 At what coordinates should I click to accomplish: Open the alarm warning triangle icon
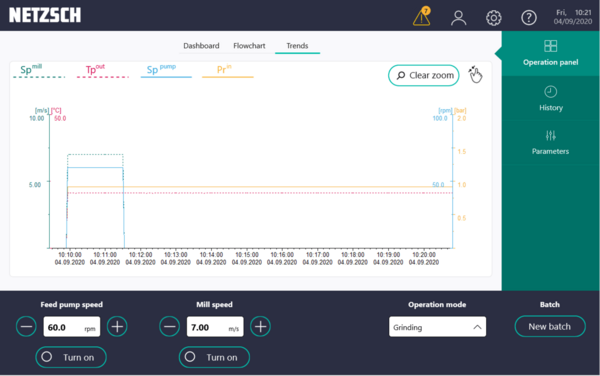click(x=422, y=16)
